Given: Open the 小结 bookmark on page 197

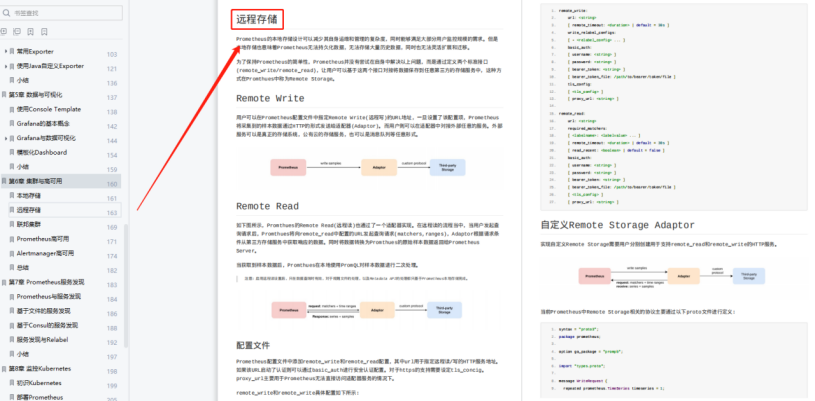Looking at the screenshot, I should tap(22, 354).
